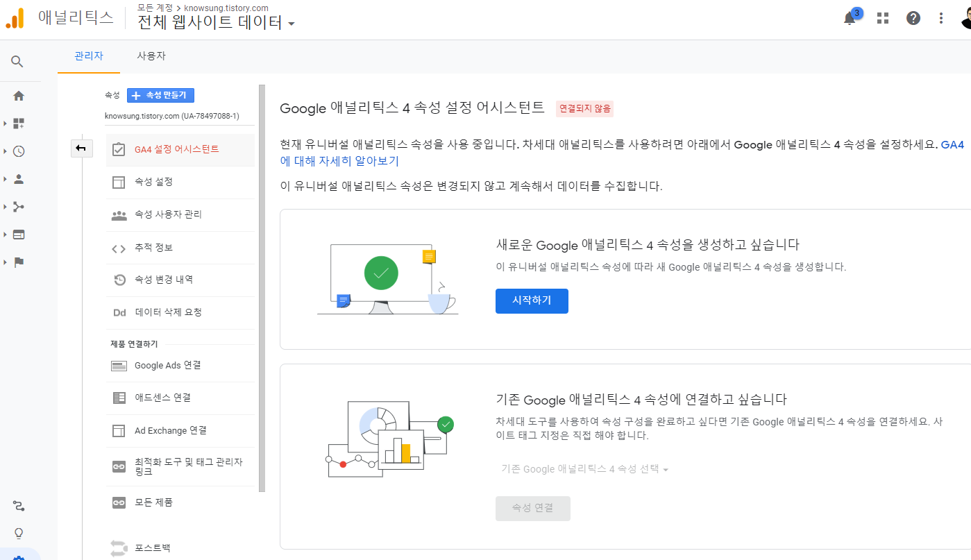Image resolution: width=971 pixels, height=560 pixels.
Task: Open Customization dashboard icon in sidebar
Action: pos(19,124)
